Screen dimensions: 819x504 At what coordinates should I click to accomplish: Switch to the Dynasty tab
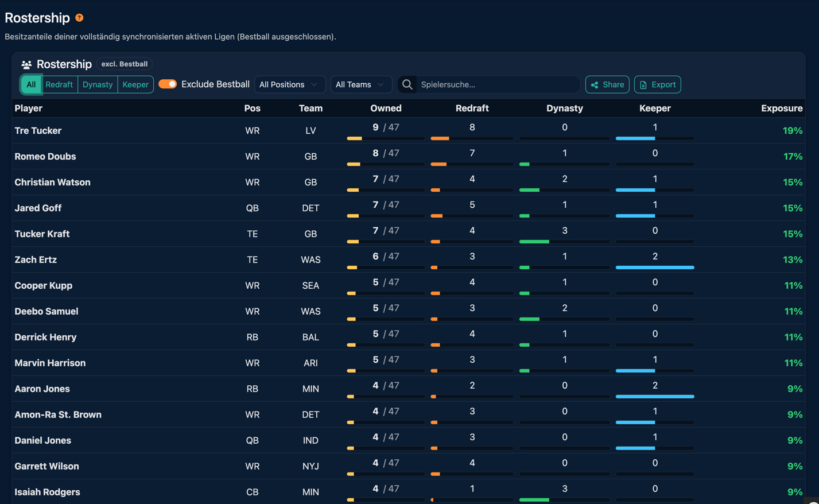98,84
